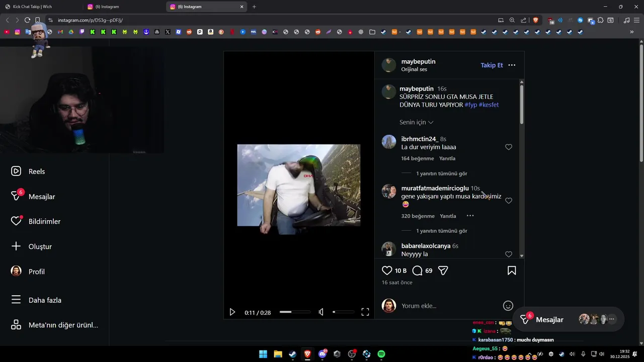Share the post via send icon
The height and width of the screenshot is (362, 644).
[x=443, y=270]
